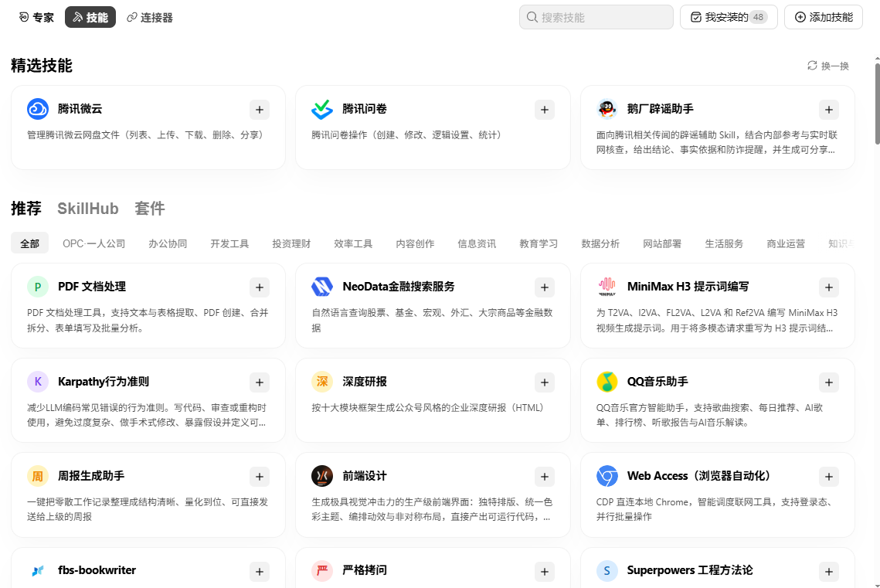Image resolution: width=880 pixels, height=588 pixels.
Task: Add the 深度研报 skill with plus button
Action: click(545, 382)
